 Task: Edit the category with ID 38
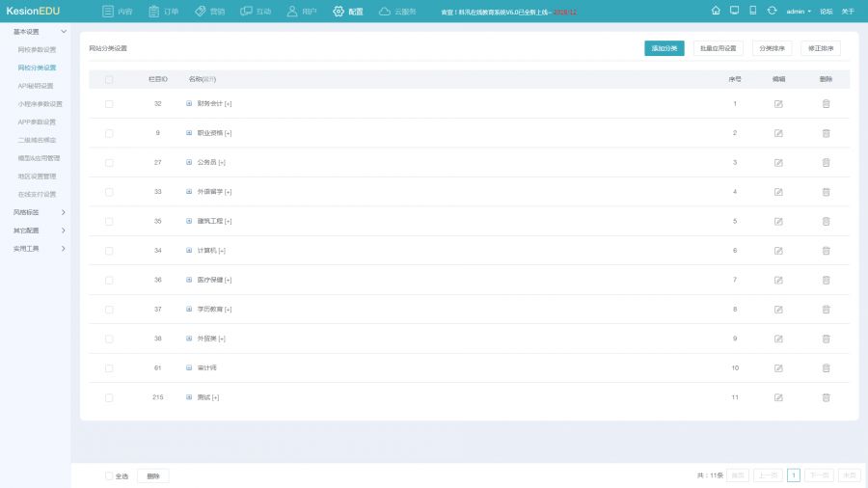point(778,339)
